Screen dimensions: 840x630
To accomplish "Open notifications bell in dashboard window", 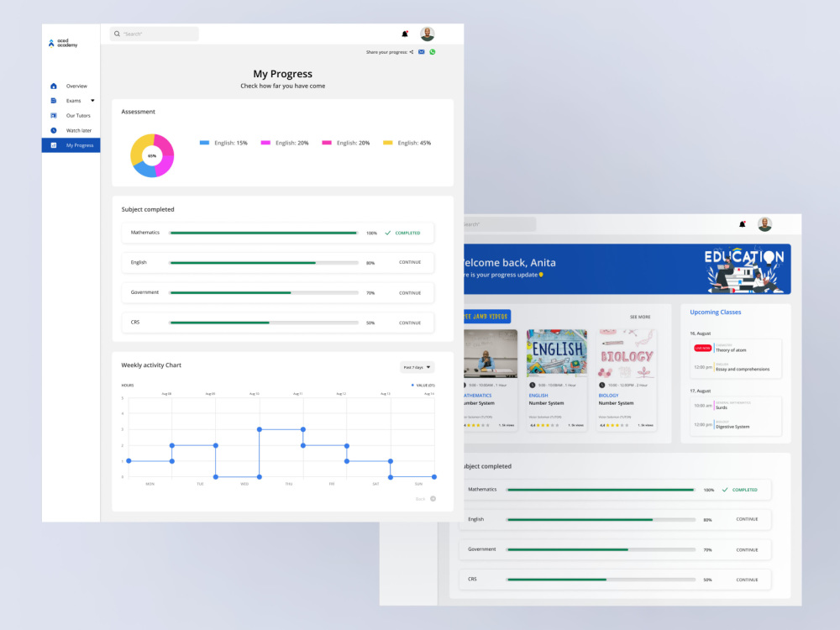I will (x=742, y=224).
